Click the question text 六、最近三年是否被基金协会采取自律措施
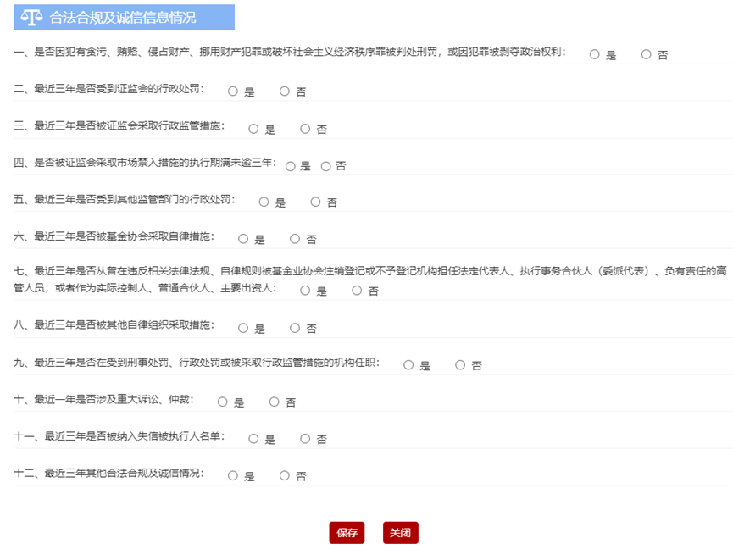 (114, 236)
